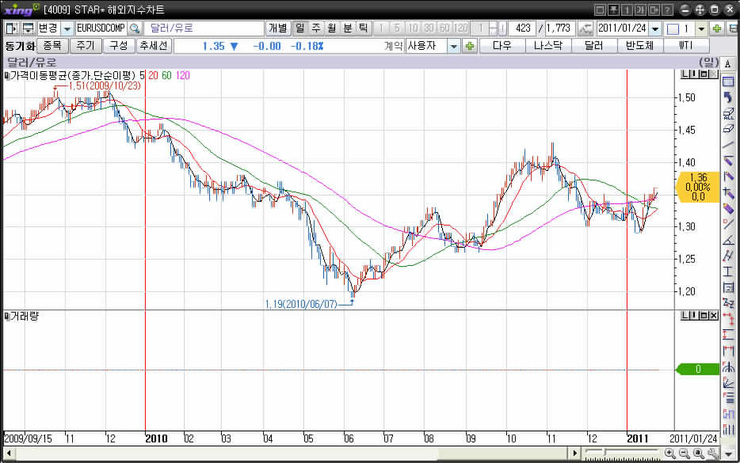Click the symbol search magnifier icon
Viewport: 740px width, 463px height.
(x=135, y=28)
